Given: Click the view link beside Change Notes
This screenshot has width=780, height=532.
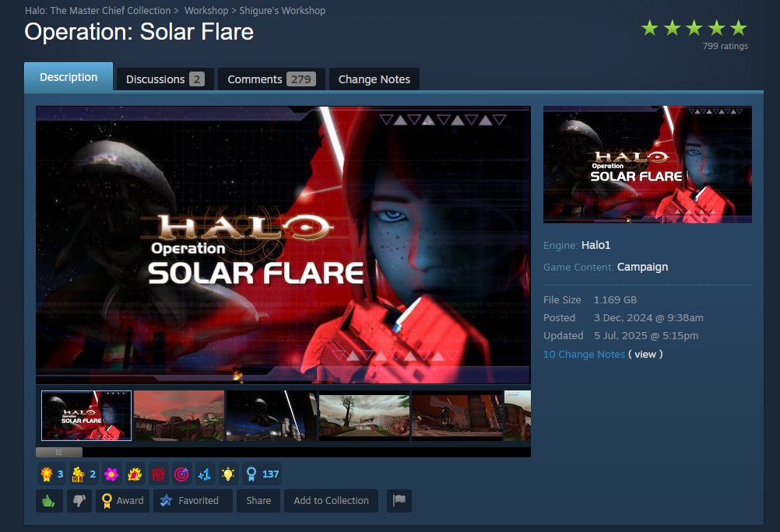Looking at the screenshot, I should [645, 355].
